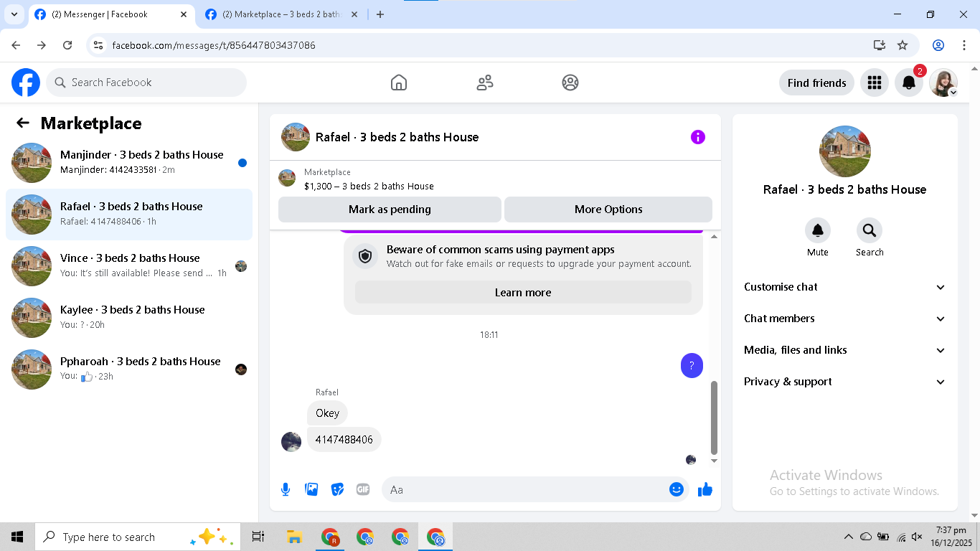Open Task View on taskbar
980x551 pixels.
click(258, 537)
